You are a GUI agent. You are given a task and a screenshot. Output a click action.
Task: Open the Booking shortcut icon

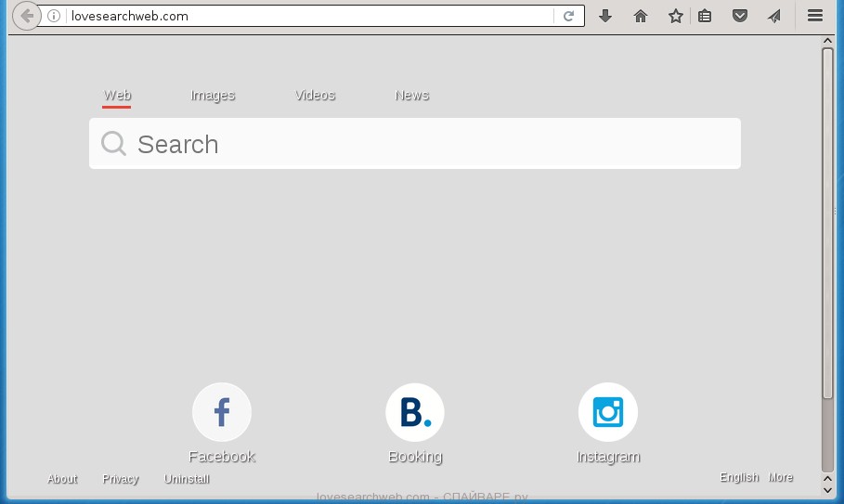click(415, 412)
